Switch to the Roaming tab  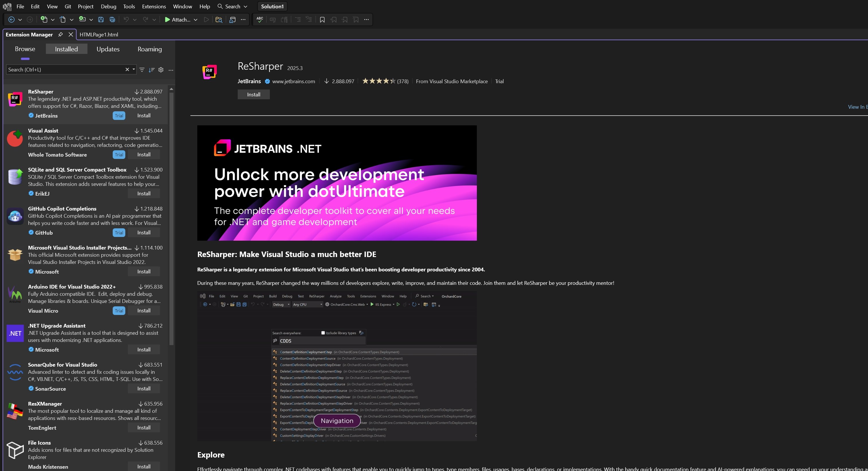tap(150, 49)
